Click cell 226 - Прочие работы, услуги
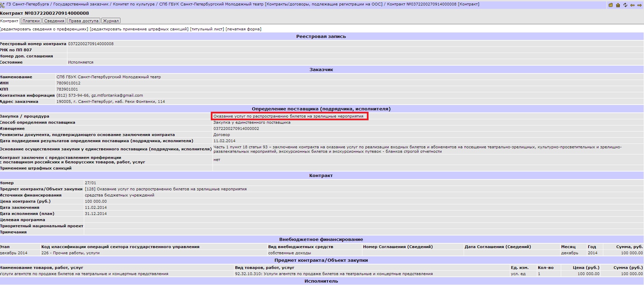 click(x=70, y=253)
